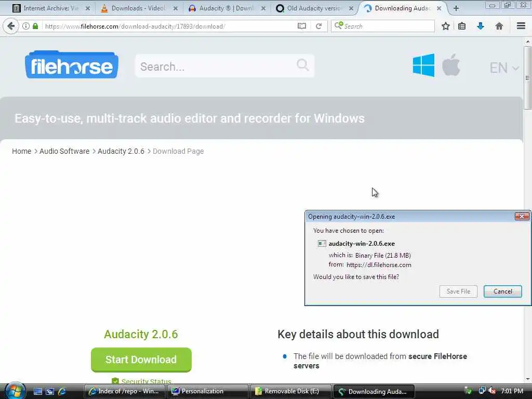Open a new browser tab with plus

point(456,8)
